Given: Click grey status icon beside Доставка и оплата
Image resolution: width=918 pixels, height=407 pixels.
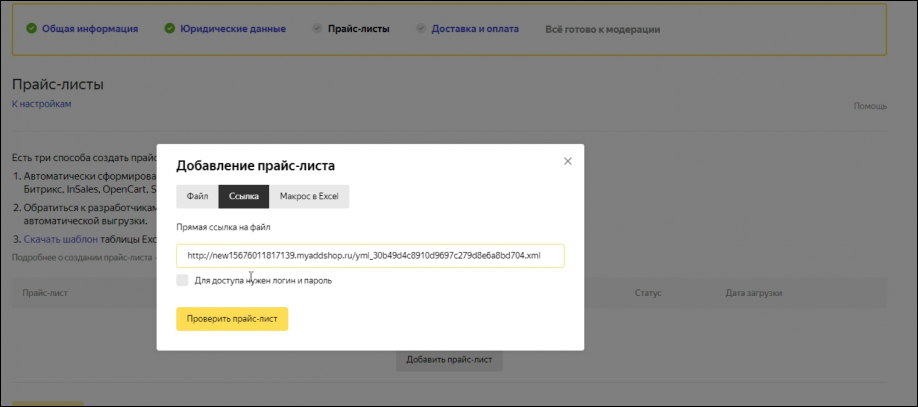Looking at the screenshot, I should point(420,29).
